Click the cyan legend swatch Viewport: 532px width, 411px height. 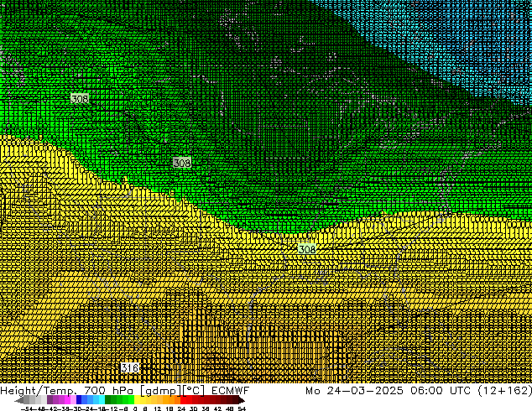click(x=102, y=400)
